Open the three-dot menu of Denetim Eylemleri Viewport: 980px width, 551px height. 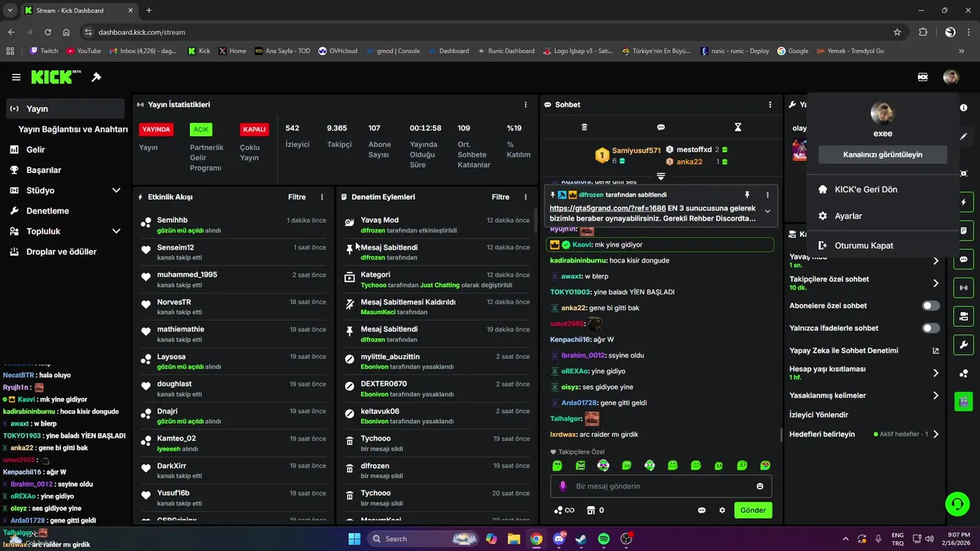(525, 197)
